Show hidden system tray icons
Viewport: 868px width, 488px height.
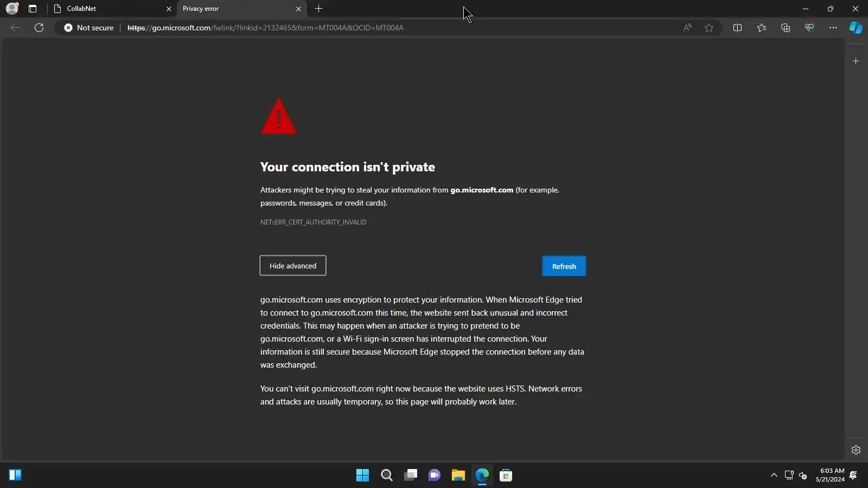pyautogui.click(x=774, y=476)
